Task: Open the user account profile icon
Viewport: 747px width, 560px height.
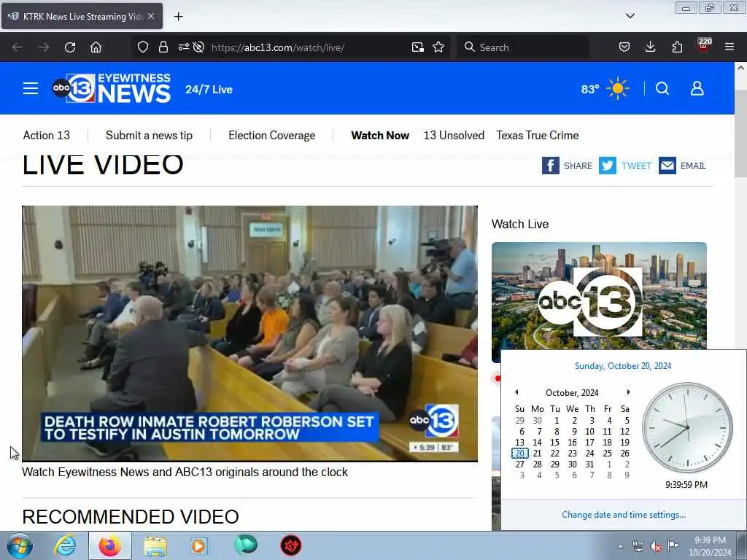Action: tap(697, 88)
